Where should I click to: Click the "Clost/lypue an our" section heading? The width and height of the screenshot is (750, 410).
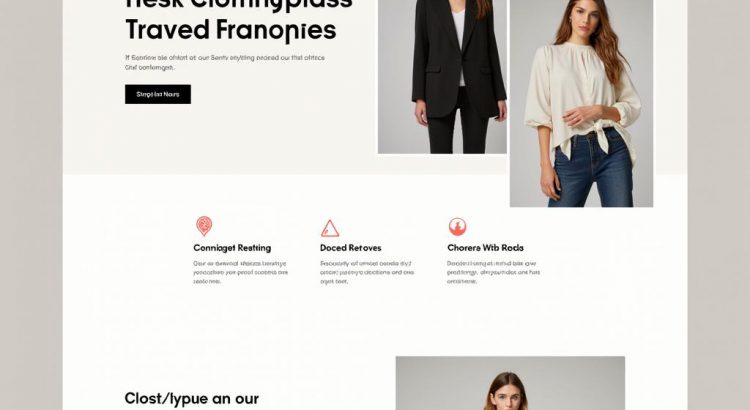[192, 399]
